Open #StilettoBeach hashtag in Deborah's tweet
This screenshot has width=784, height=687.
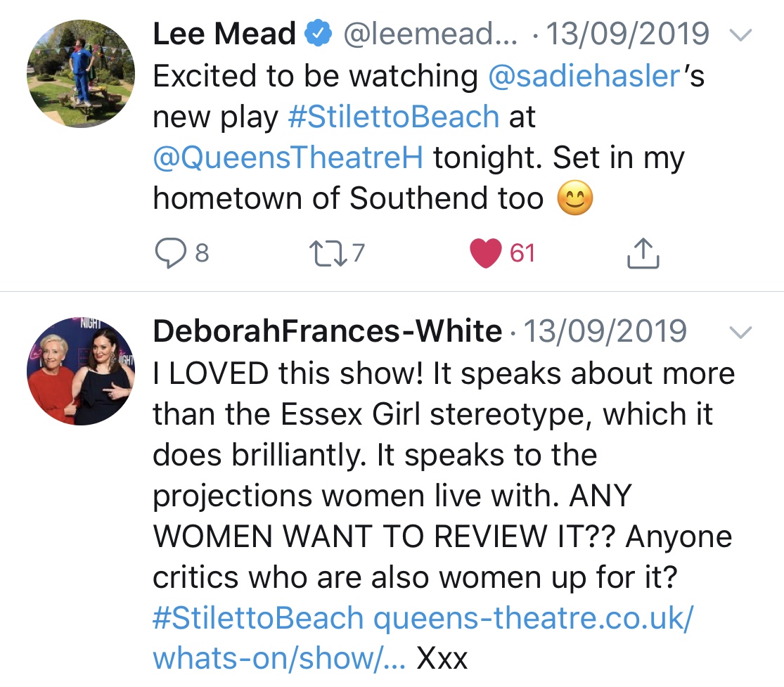tap(258, 618)
